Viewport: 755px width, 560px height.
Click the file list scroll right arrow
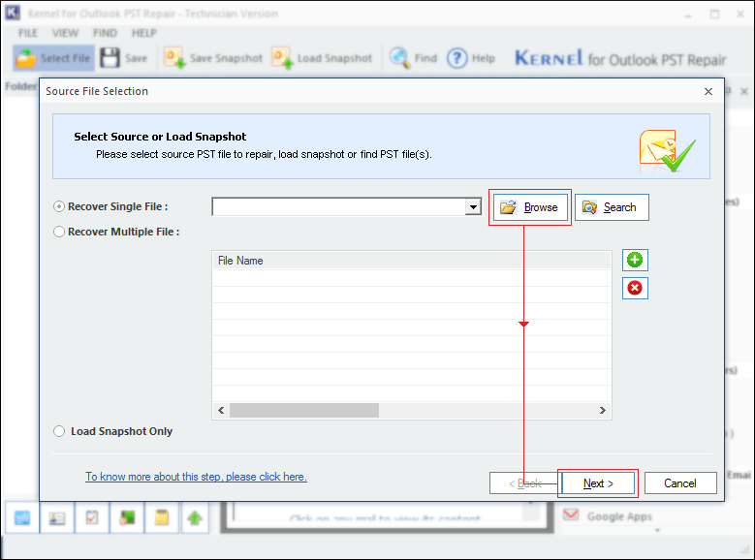[x=603, y=410]
